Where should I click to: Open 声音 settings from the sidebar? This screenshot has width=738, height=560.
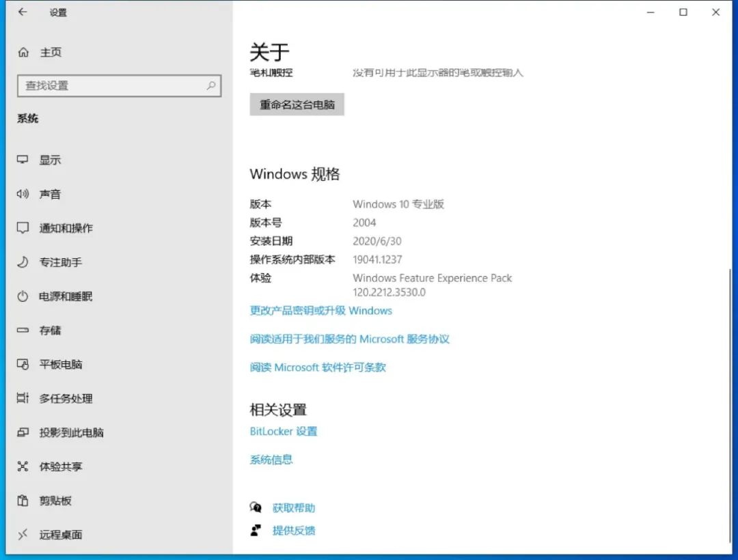pyautogui.click(x=49, y=194)
